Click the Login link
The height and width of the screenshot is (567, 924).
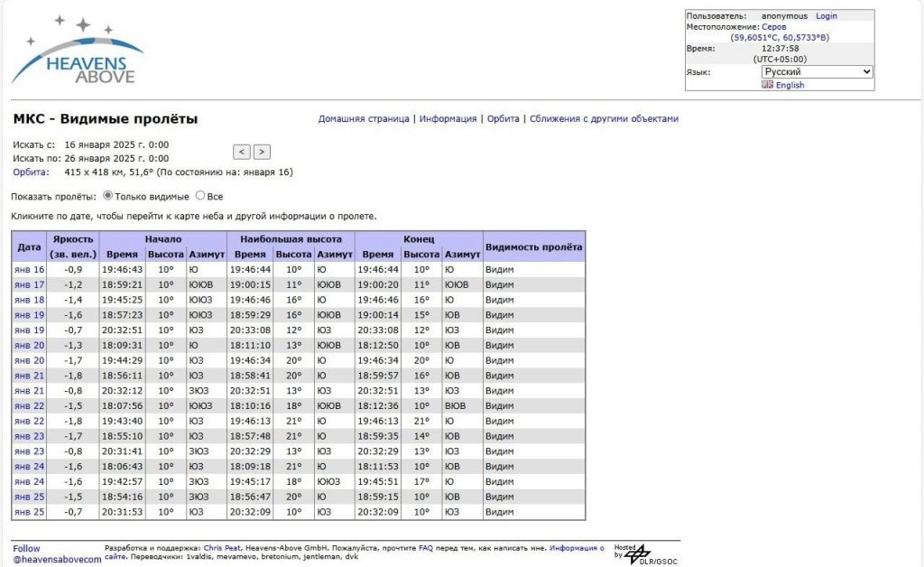[827, 15]
